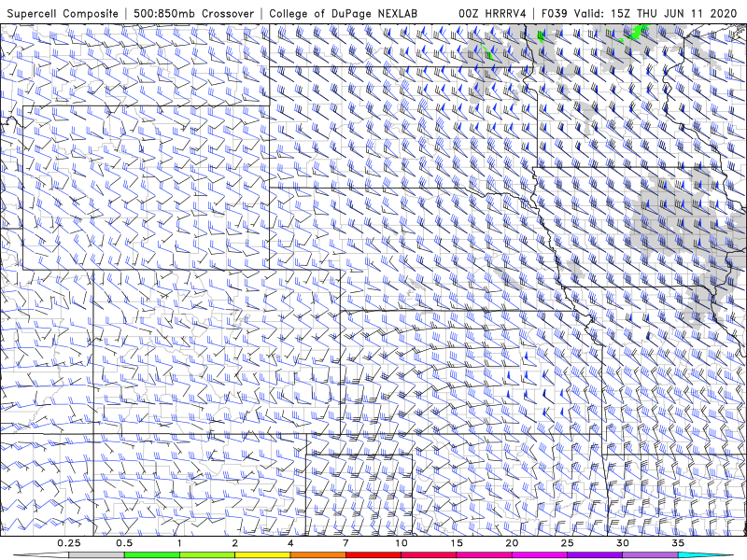
Task: Click the legend value 7
Action: pyautogui.click(x=345, y=543)
